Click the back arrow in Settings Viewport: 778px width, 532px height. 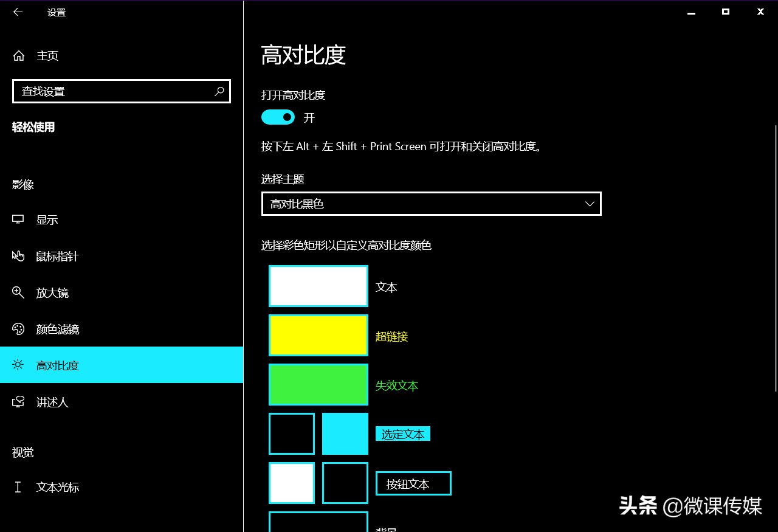[x=17, y=12]
